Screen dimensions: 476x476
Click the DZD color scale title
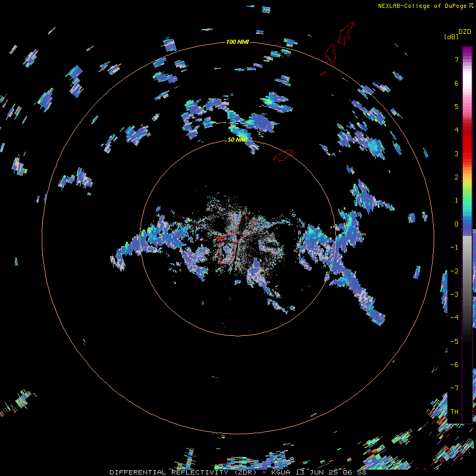pos(464,32)
